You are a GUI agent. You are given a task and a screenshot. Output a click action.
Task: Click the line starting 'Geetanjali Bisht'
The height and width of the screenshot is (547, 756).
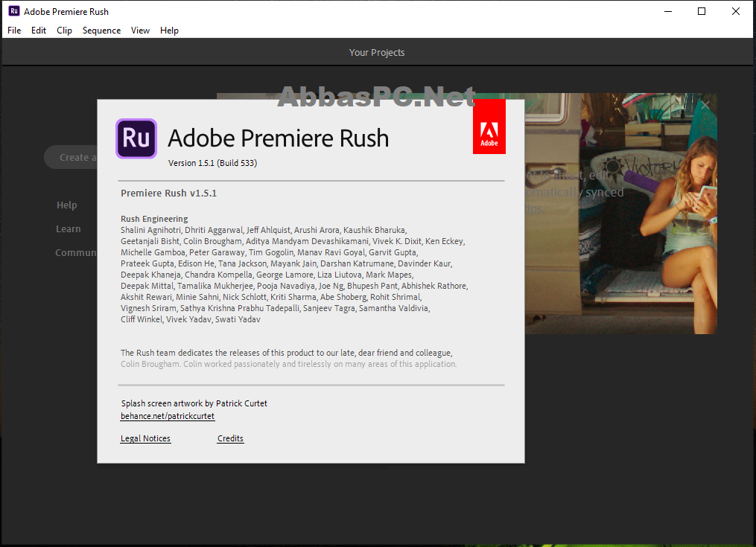(x=293, y=241)
